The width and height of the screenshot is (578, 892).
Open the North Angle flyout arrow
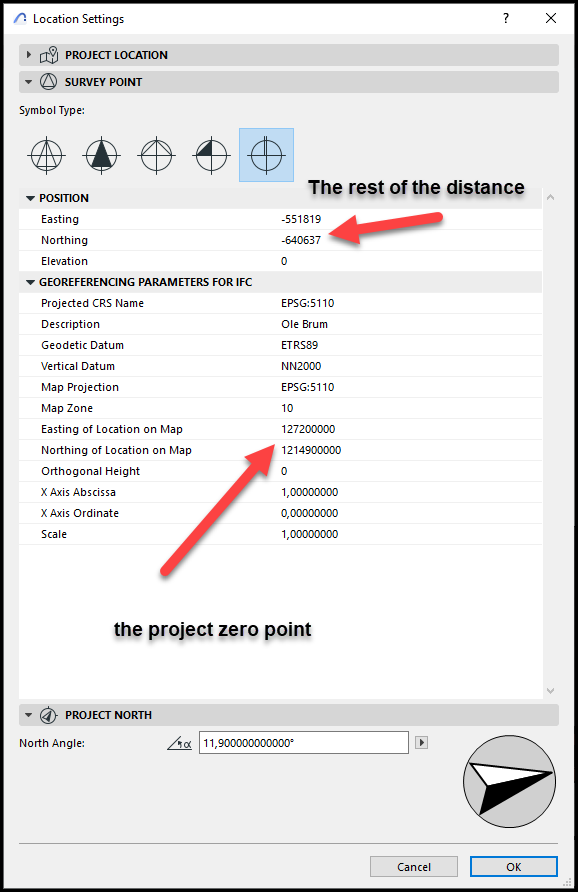[421, 742]
